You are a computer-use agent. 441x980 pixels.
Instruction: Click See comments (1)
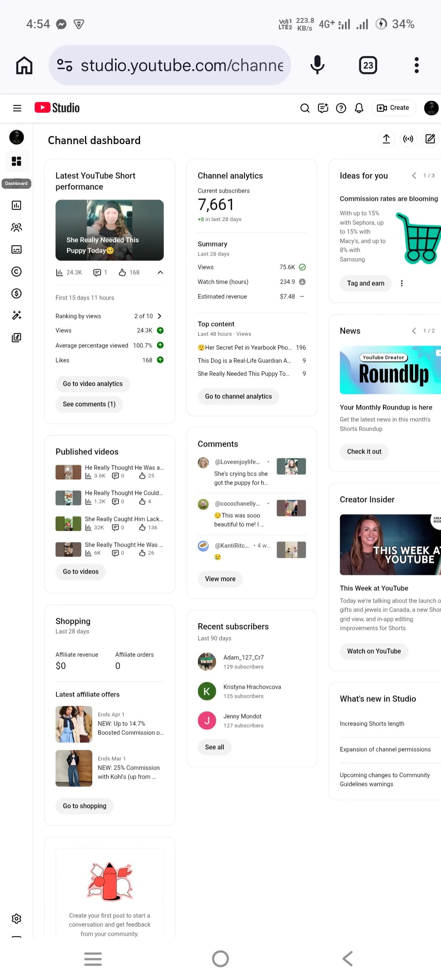click(x=89, y=404)
